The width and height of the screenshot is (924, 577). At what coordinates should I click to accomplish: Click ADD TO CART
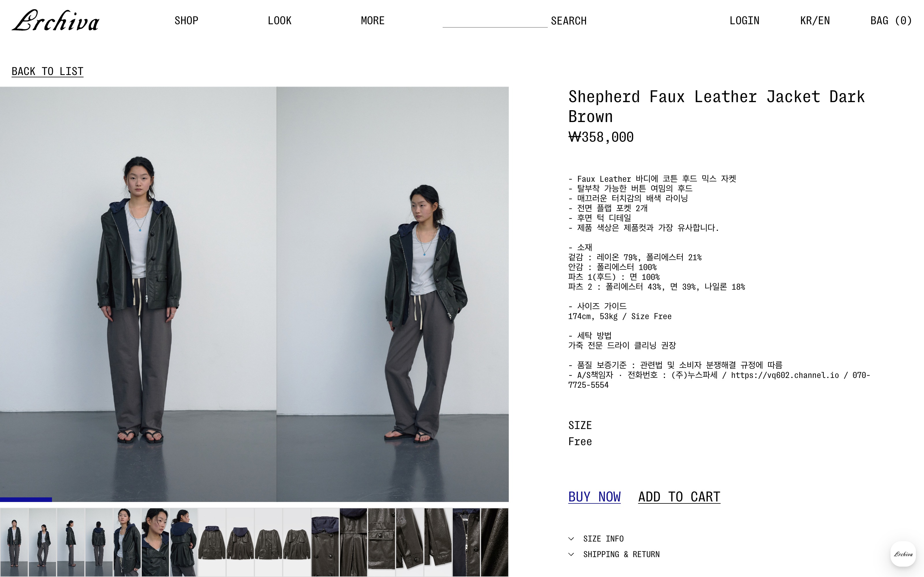point(679,497)
